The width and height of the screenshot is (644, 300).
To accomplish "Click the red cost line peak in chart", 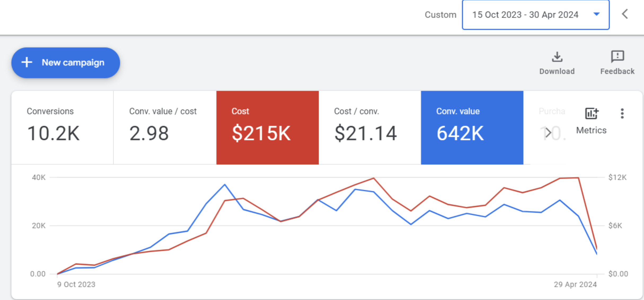I will [373, 178].
